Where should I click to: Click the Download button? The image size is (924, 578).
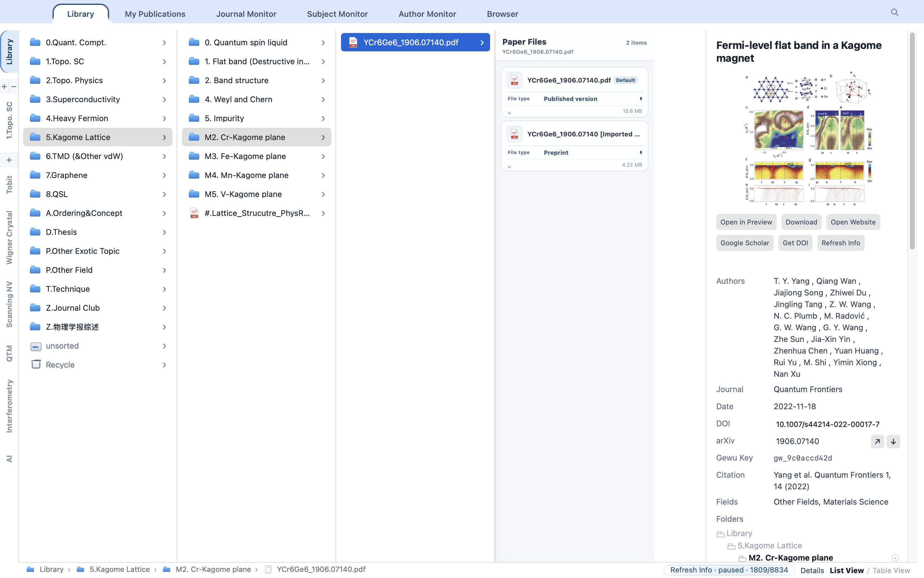coord(801,222)
